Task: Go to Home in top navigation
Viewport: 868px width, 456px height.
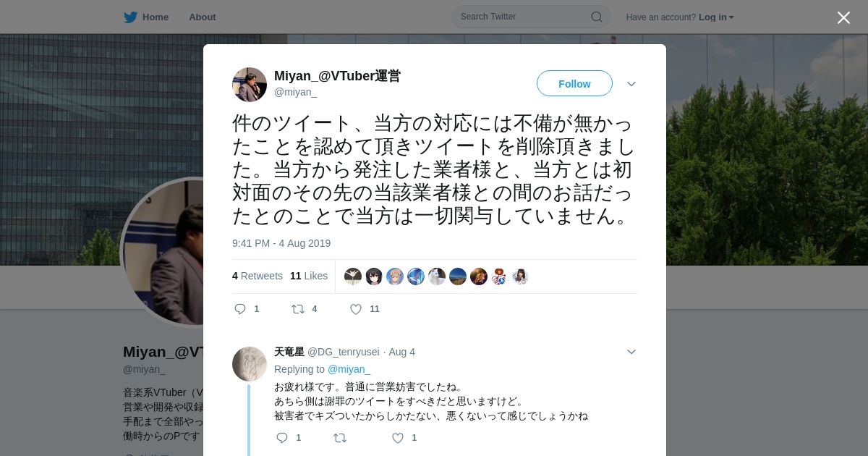Action: [155, 17]
